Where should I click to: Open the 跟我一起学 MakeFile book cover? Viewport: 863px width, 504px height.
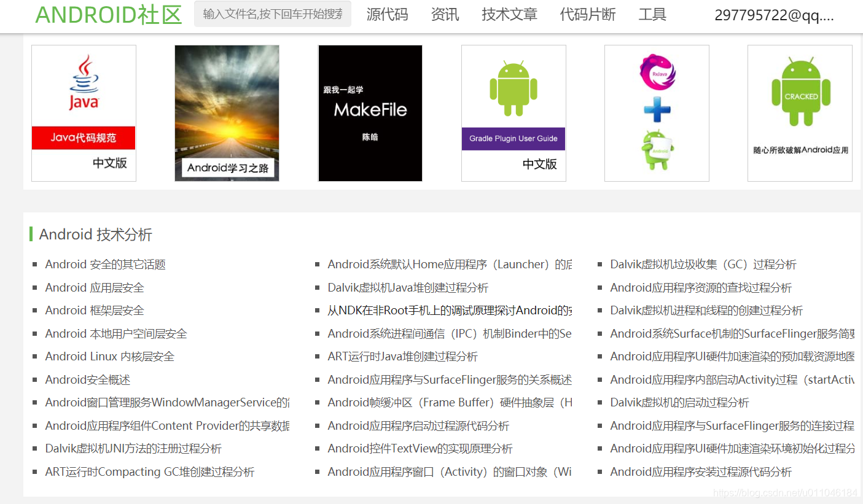point(370,113)
